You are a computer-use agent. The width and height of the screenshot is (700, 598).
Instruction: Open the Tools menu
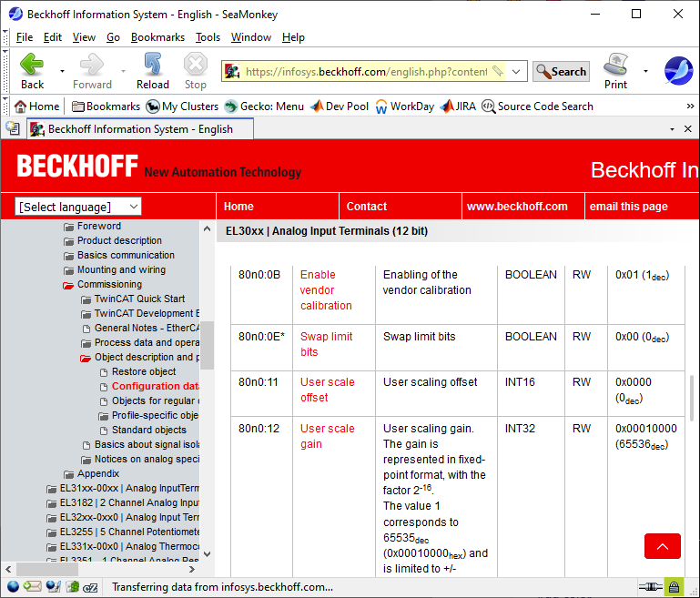pyautogui.click(x=208, y=37)
